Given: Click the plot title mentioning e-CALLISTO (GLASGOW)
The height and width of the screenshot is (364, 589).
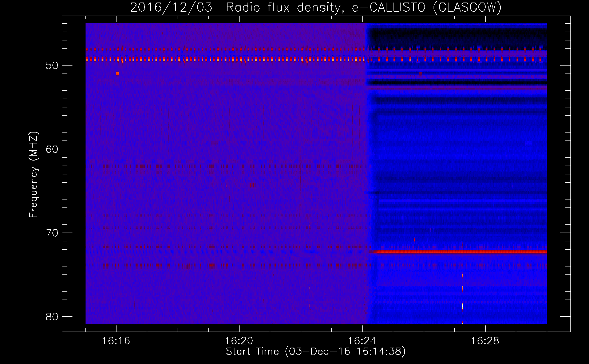Looking at the screenshot, I should (316, 7).
